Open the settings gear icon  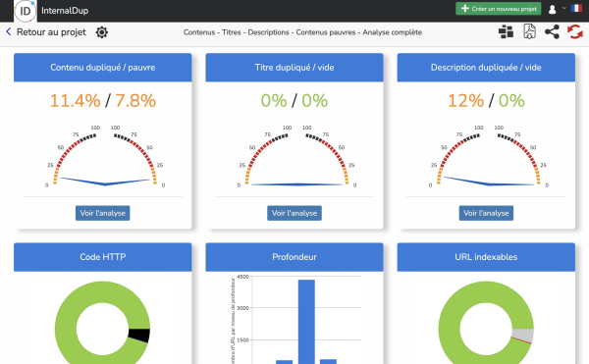(x=102, y=32)
